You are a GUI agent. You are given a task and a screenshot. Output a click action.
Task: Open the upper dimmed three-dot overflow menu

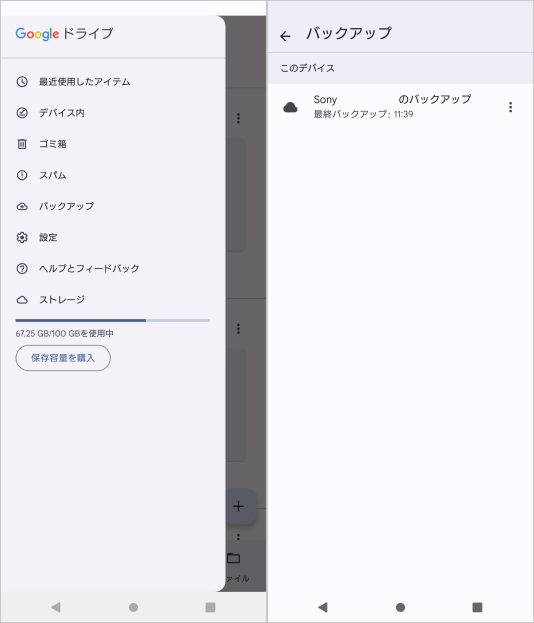click(238, 118)
